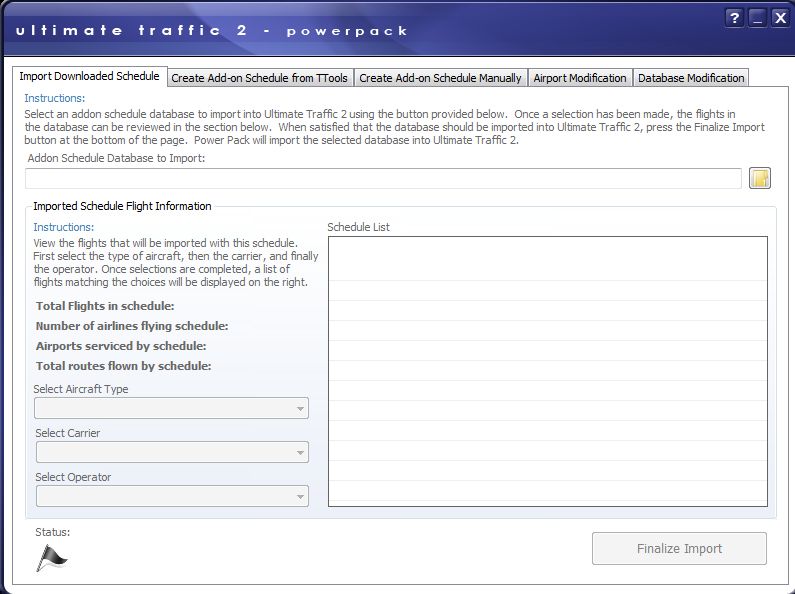The height and width of the screenshot is (594, 795).
Task: Go to Database Modification tab
Action: (691, 78)
